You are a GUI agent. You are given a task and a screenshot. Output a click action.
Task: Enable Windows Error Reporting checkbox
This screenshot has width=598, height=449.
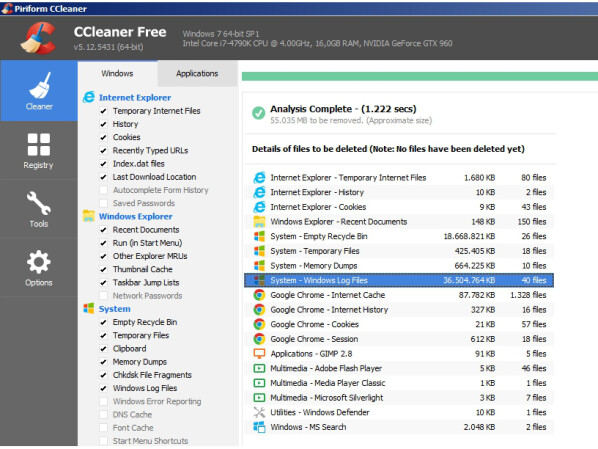click(x=103, y=401)
